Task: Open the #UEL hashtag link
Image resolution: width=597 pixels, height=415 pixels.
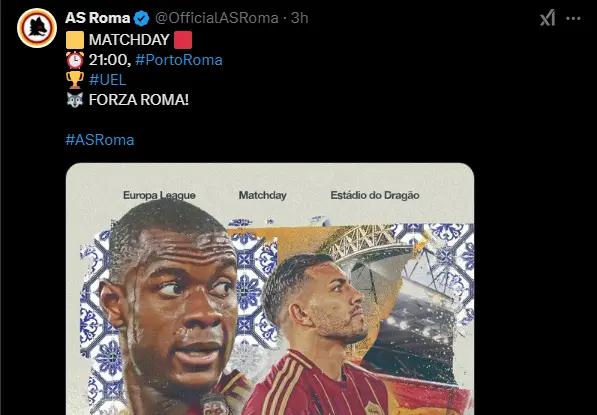Action: click(107, 80)
